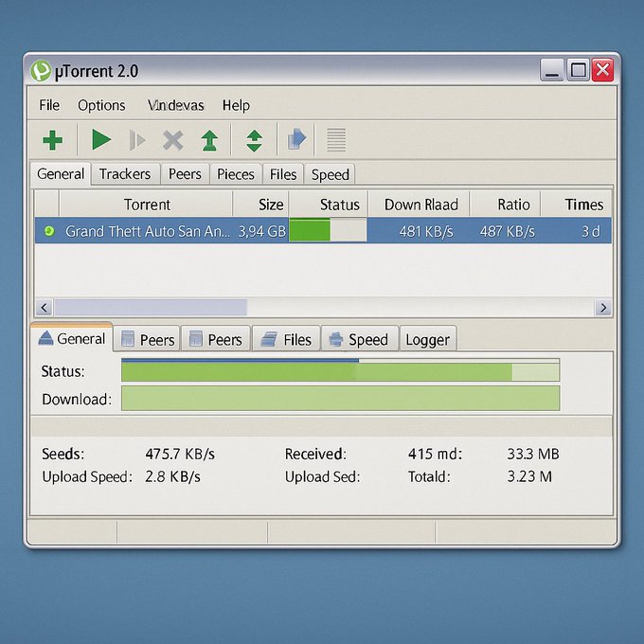The width and height of the screenshot is (644, 644).
Task: Open the Help menu
Action: (236, 105)
